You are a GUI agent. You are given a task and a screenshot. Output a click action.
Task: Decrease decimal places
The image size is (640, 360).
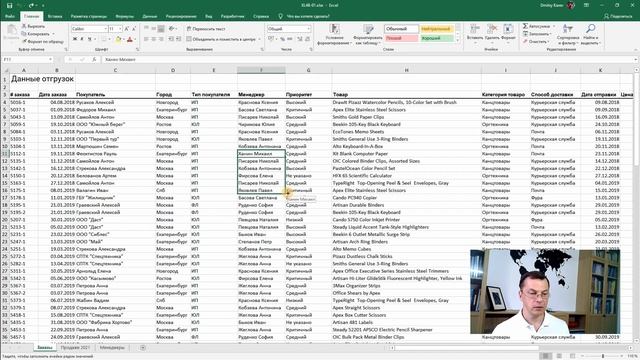point(307,39)
